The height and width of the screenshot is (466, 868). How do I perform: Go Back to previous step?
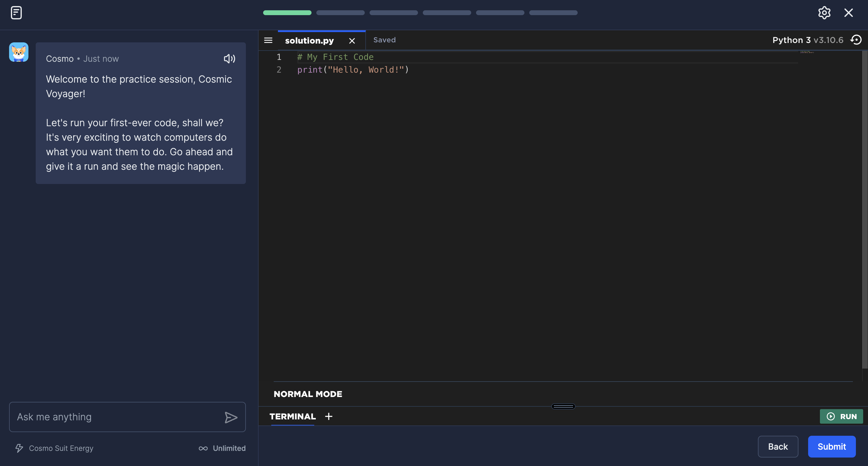pyautogui.click(x=777, y=446)
